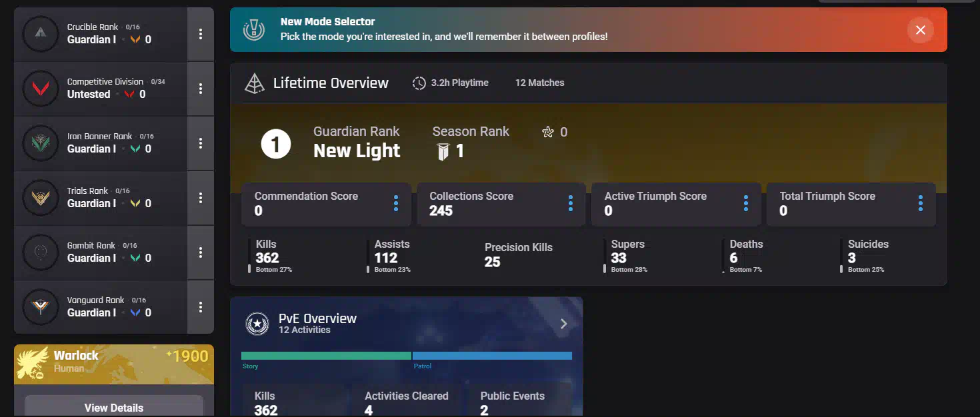
Task: Click the Season Rank banner icon
Action: tap(443, 153)
